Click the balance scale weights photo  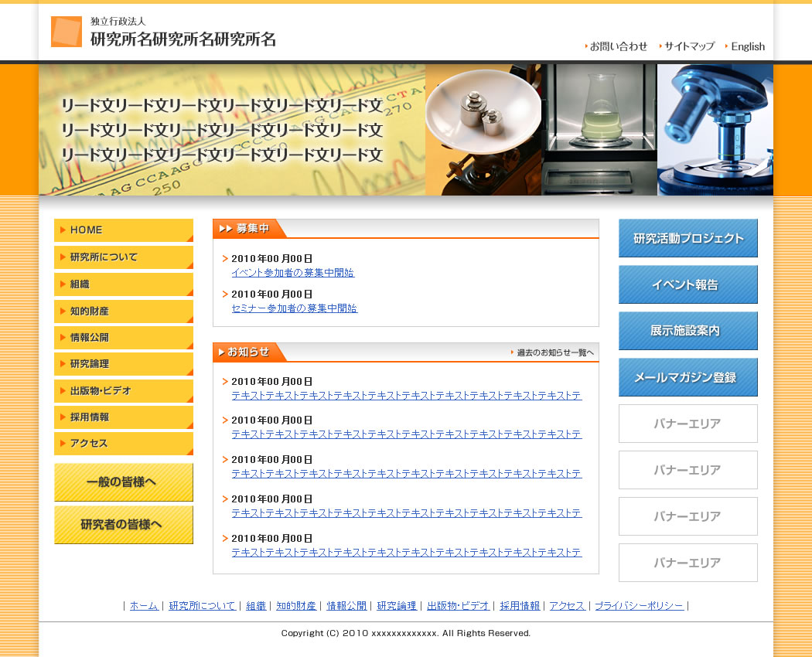point(483,130)
